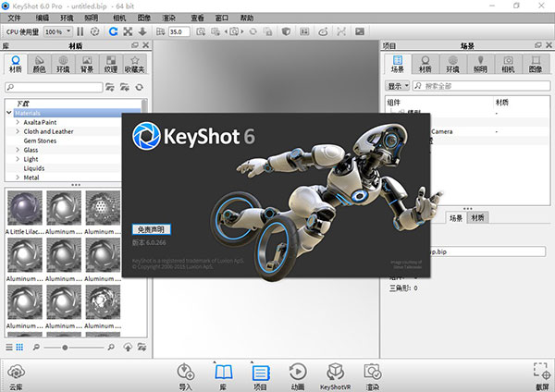
Task: Click the first folder icon beside library search
Action: [x=110, y=87]
